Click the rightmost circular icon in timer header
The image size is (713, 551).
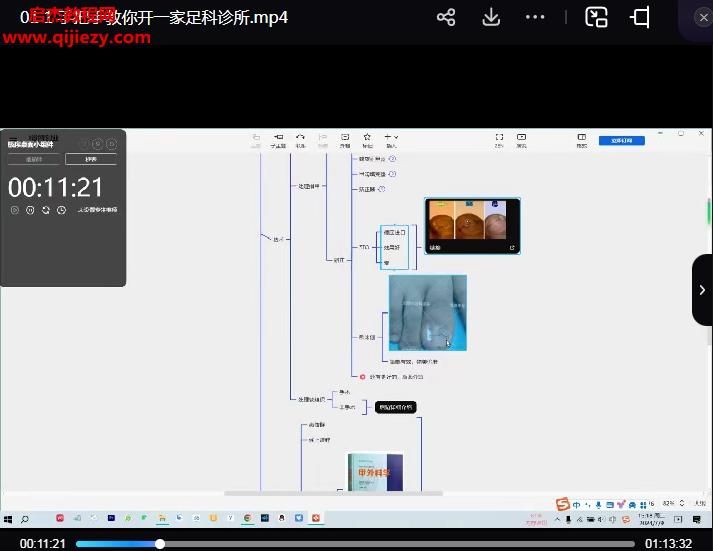[111, 144]
